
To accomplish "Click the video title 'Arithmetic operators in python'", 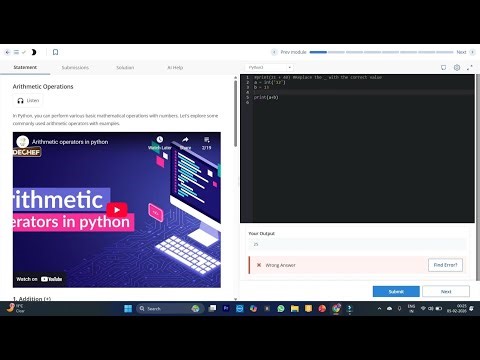I will tap(70, 142).
